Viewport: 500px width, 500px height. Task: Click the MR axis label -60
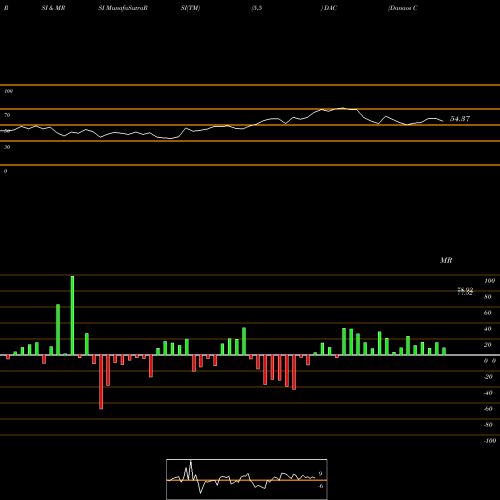(488, 409)
